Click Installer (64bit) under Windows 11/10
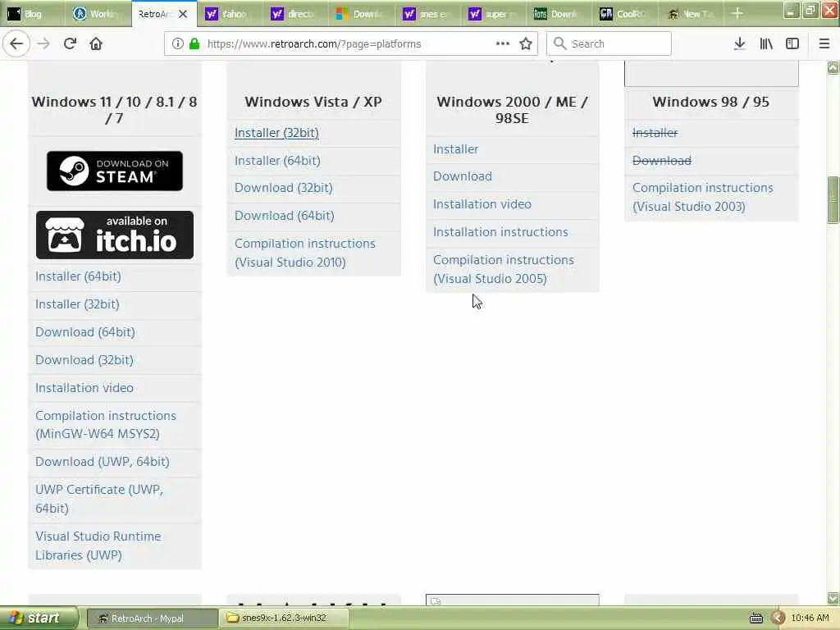840x630 pixels. click(78, 276)
